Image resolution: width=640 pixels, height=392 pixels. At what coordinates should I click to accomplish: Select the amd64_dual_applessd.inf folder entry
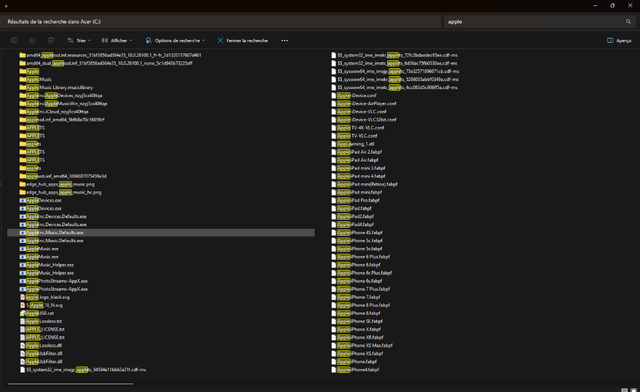pos(106,63)
